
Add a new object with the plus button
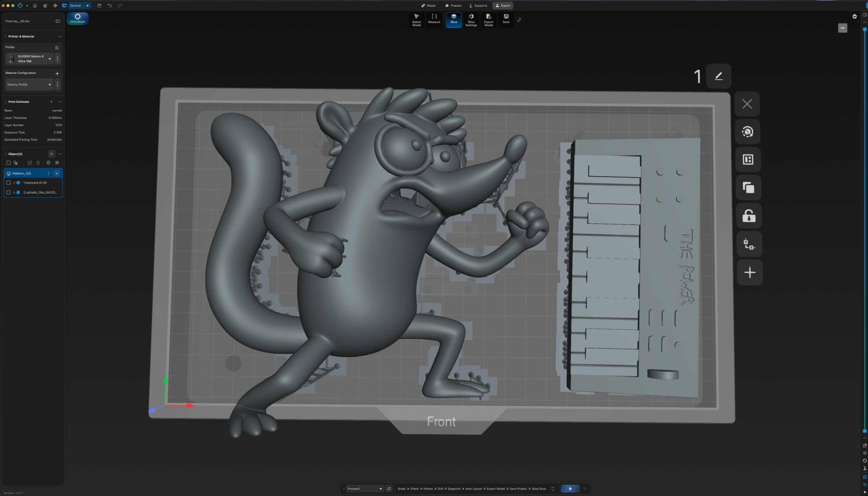click(52, 154)
